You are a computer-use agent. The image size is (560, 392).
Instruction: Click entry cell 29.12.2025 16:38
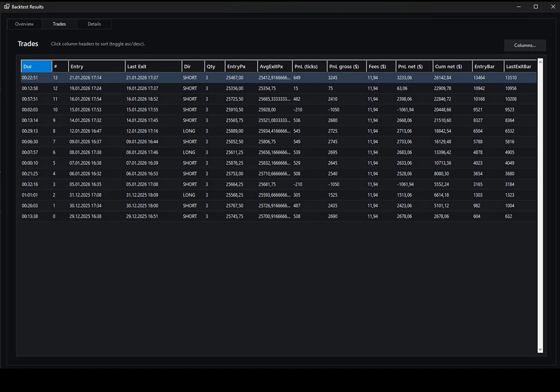pos(85,216)
